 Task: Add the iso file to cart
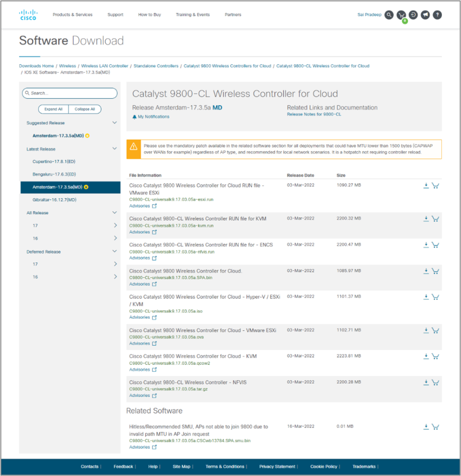click(435, 297)
